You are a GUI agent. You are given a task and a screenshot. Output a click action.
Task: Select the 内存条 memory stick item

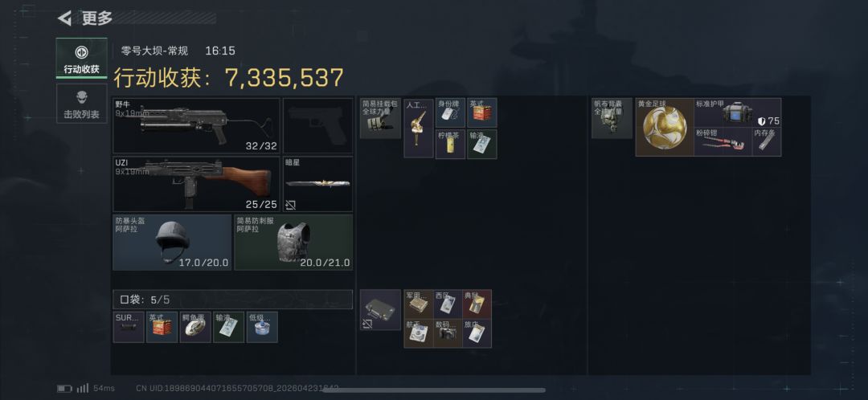click(x=767, y=141)
